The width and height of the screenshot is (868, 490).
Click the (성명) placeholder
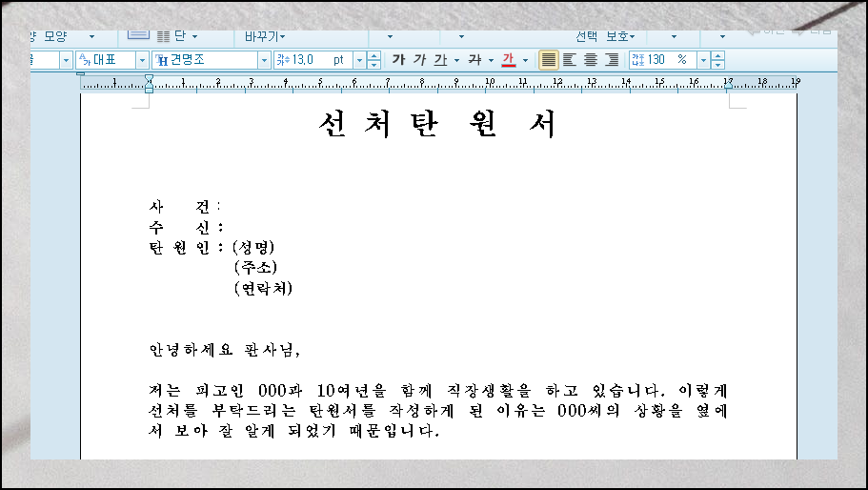tap(253, 247)
